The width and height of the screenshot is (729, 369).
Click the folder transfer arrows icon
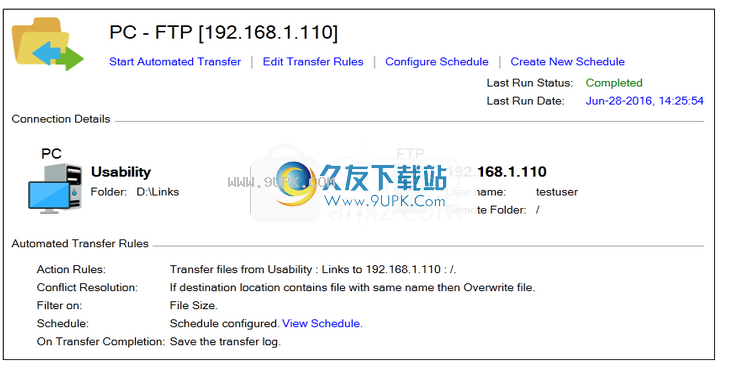[47, 44]
